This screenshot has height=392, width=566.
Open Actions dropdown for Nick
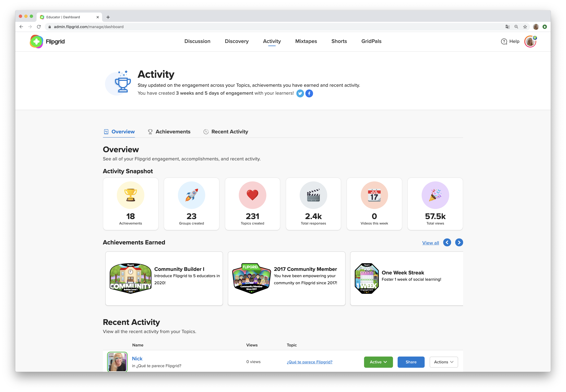coord(443,362)
